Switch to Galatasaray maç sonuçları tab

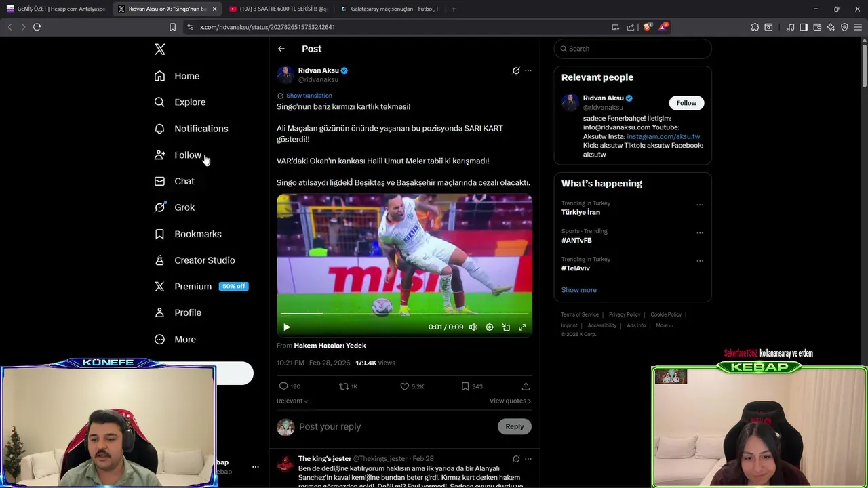pos(389,9)
